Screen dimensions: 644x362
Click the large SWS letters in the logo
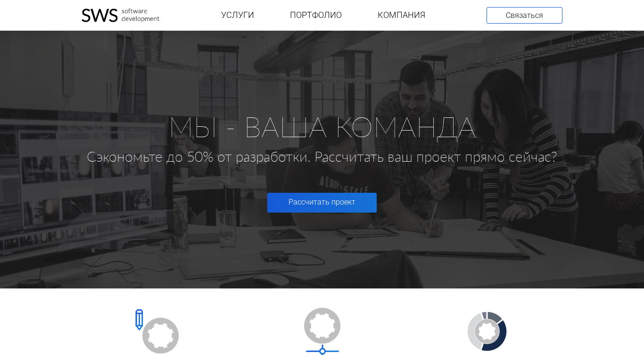click(x=99, y=16)
